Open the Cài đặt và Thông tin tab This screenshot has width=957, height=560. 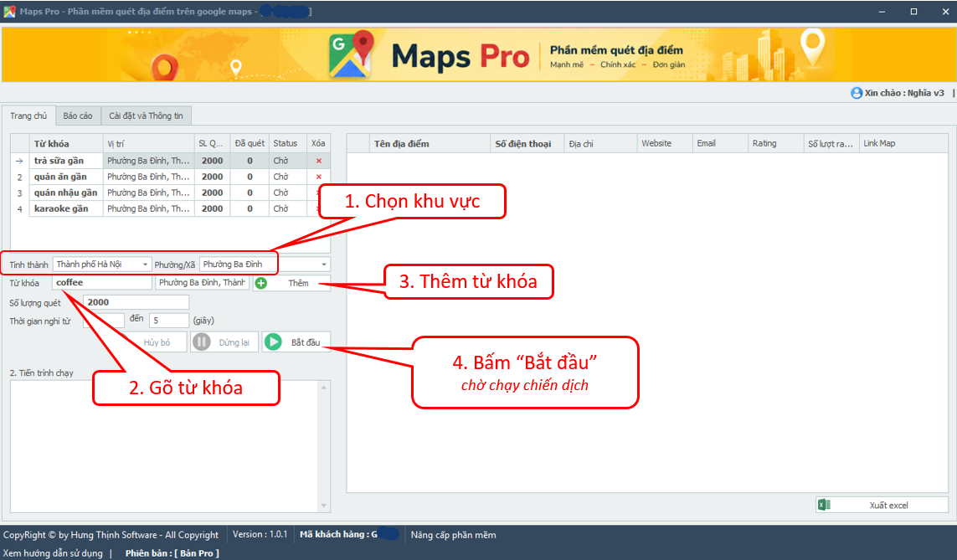pyautogui.click(x=146, y=116)
